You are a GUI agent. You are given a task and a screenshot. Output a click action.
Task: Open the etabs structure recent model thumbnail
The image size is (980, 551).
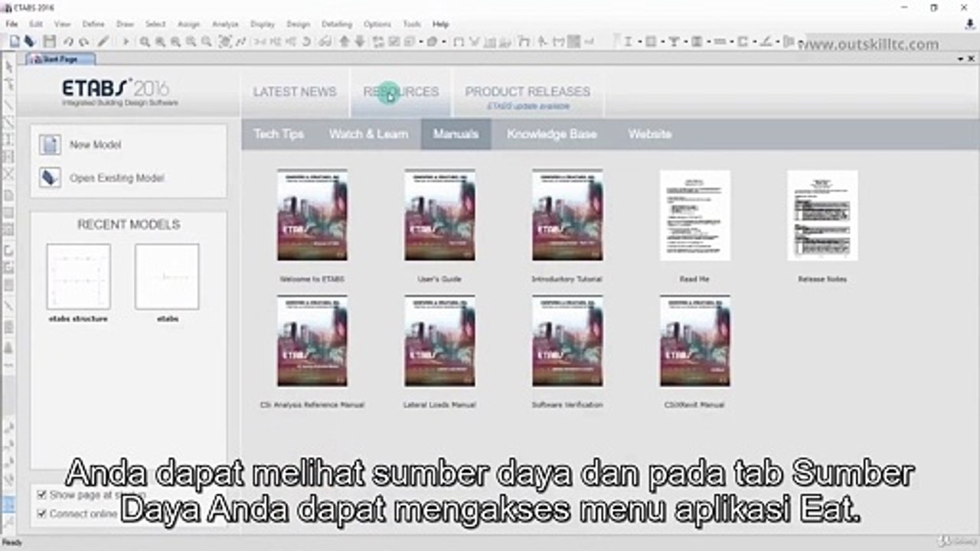click(x=78, y=277)
